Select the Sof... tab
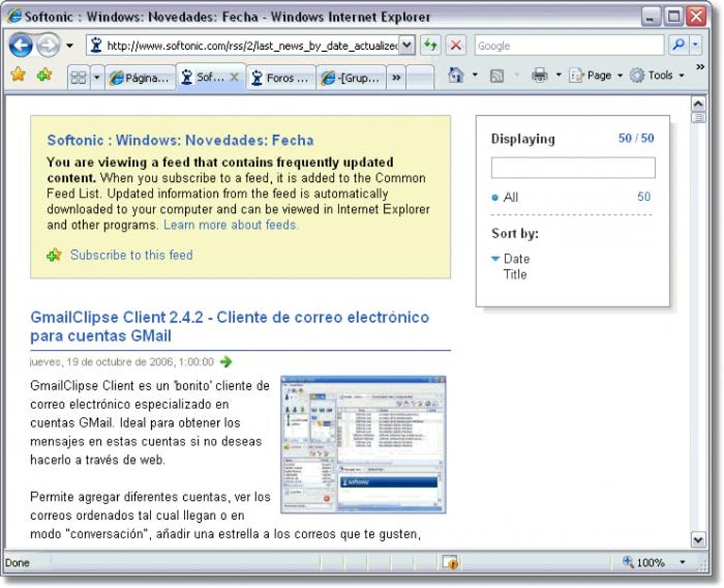The width and height of the screenshot is (724, 588). (x=203, y=77)
